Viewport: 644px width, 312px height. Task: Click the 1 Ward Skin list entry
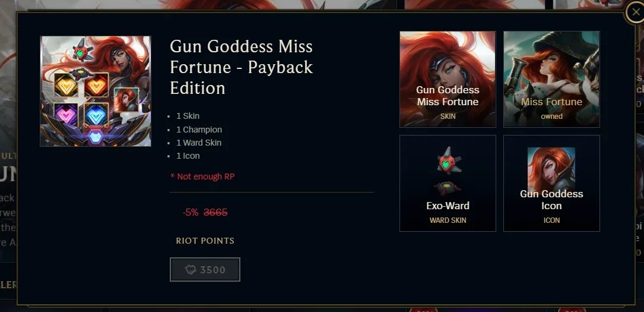199,143
